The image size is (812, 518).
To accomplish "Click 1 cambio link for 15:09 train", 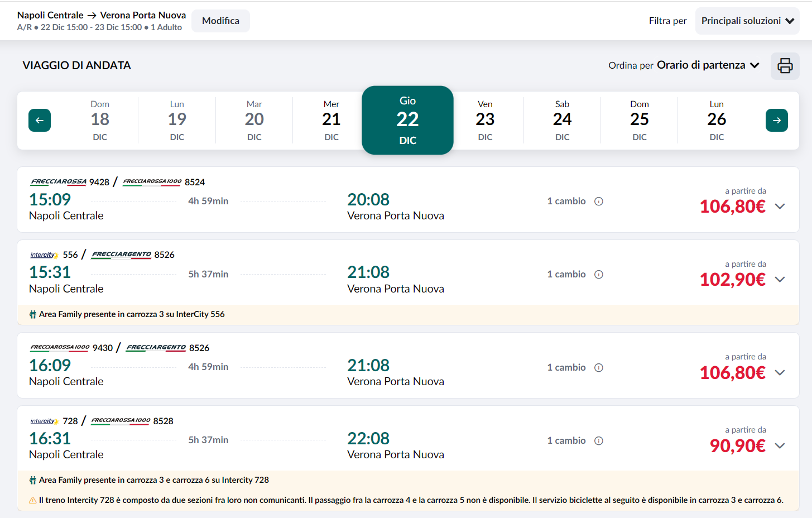I will pos(566,202).
